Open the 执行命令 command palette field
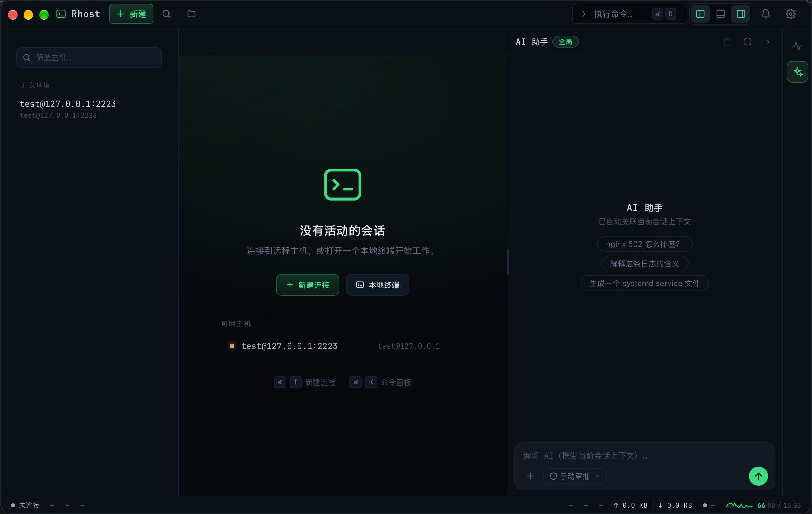812x514 pixels. point(630,14)
